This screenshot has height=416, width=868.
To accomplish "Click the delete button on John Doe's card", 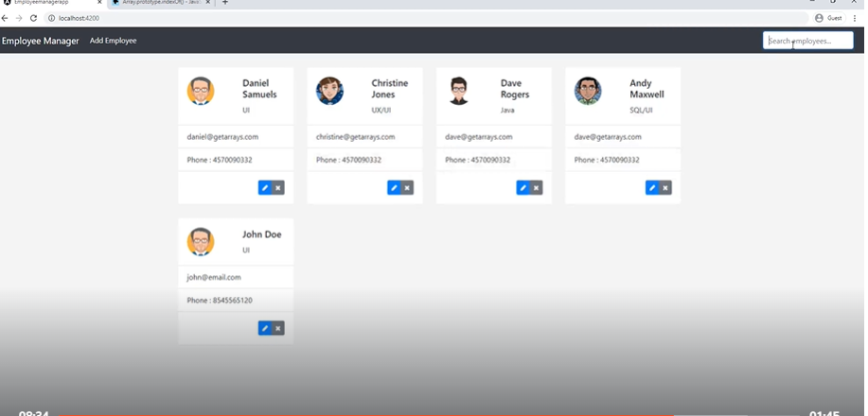I will [278, 328].
